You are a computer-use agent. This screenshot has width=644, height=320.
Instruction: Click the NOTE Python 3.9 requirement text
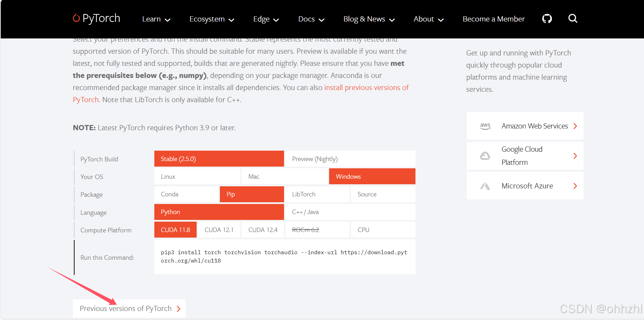154,128
